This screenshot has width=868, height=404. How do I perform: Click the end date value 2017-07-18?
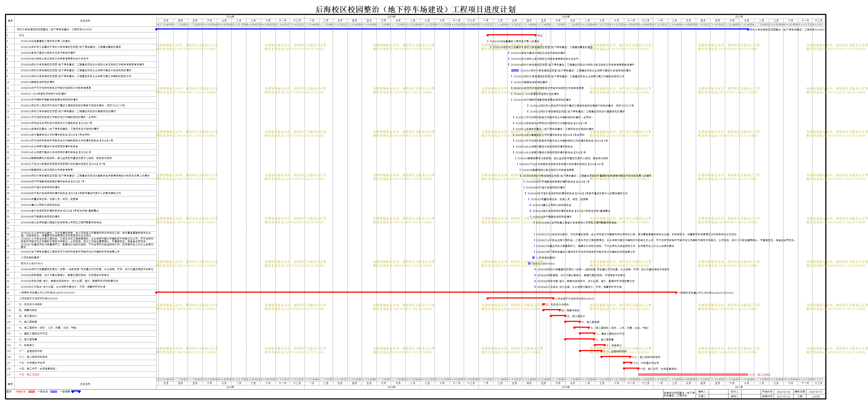pyautogui.click(x=783, y=397)
